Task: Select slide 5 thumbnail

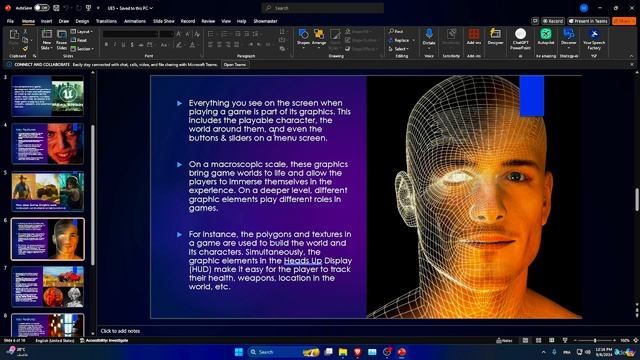Action: pyautogui.click(x=48, y=191)
